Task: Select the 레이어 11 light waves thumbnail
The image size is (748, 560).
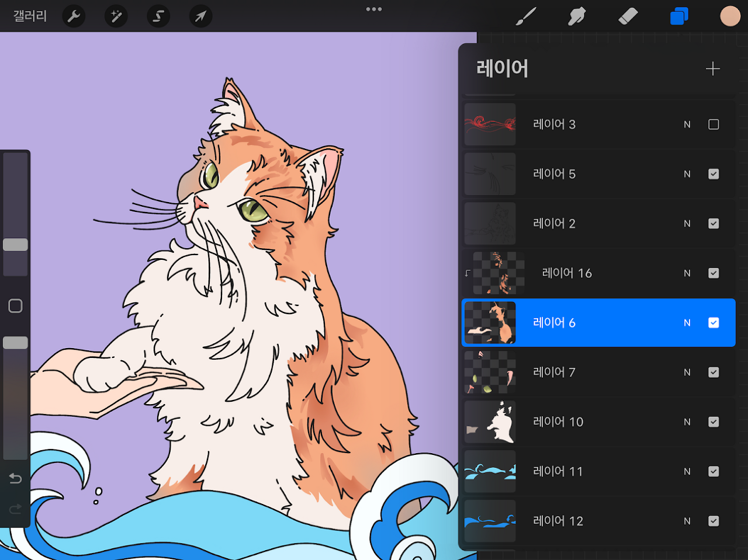Action: 490,472
